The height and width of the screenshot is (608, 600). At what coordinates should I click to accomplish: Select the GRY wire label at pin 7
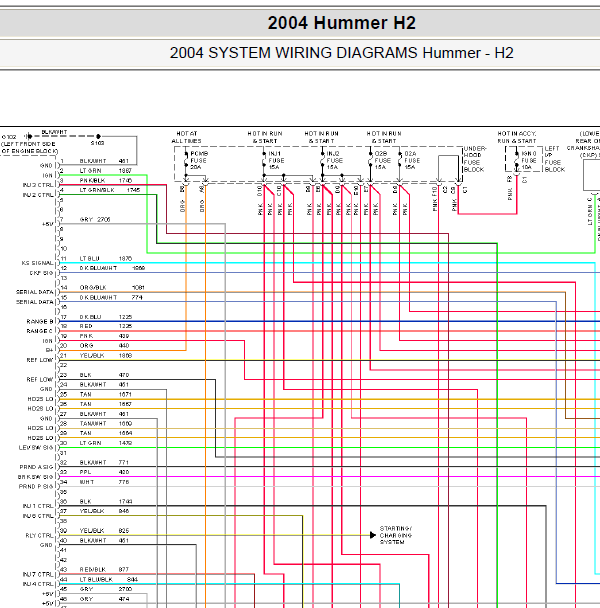click(86, 219)
